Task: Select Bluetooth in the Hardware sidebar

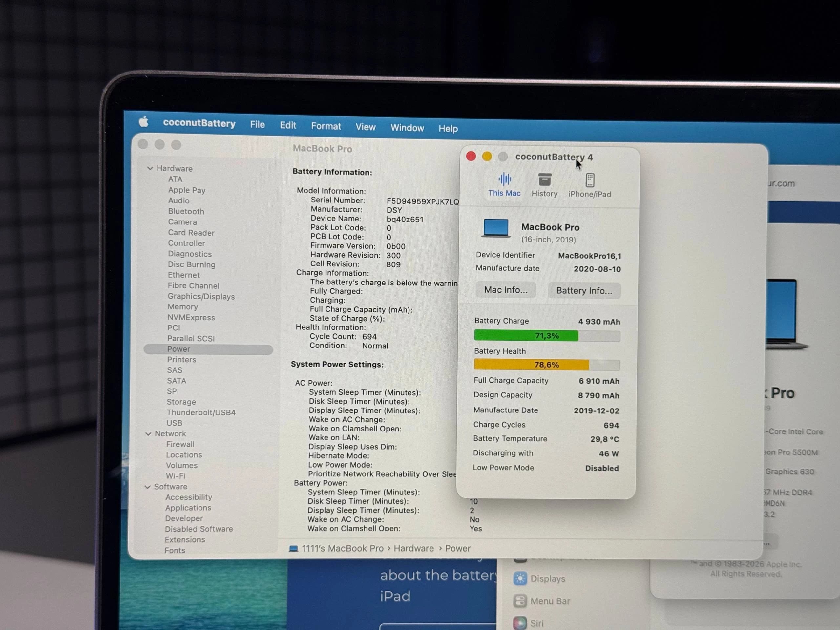Action: coord(186,211)
